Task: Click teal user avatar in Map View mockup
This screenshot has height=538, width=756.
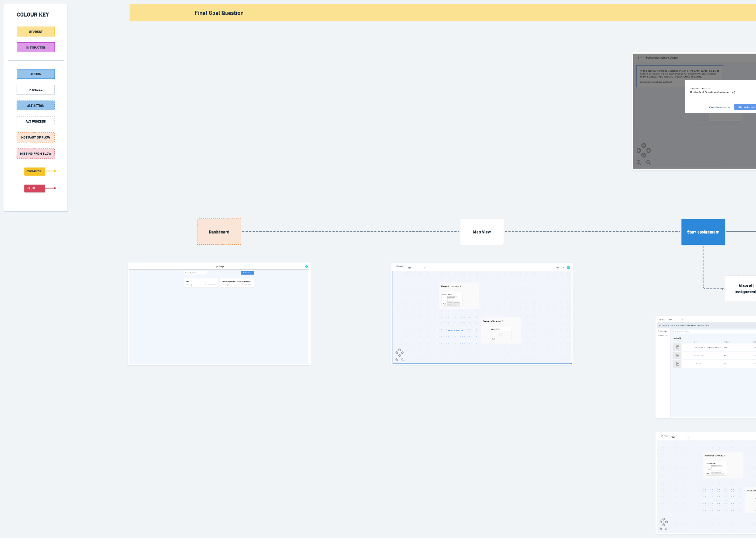Action: pos(568,268)
